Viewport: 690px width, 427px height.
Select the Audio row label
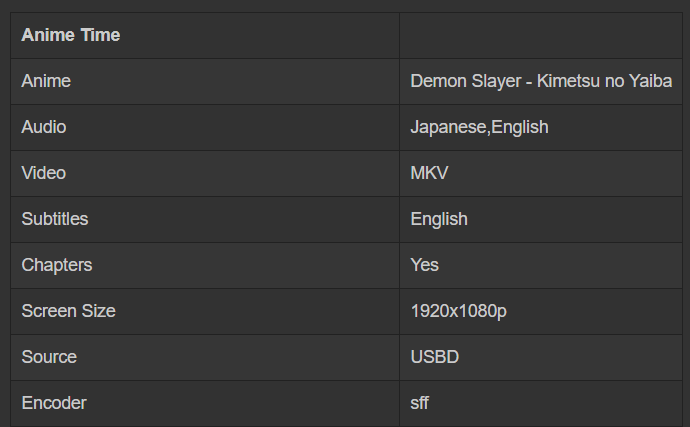point(44,127)
